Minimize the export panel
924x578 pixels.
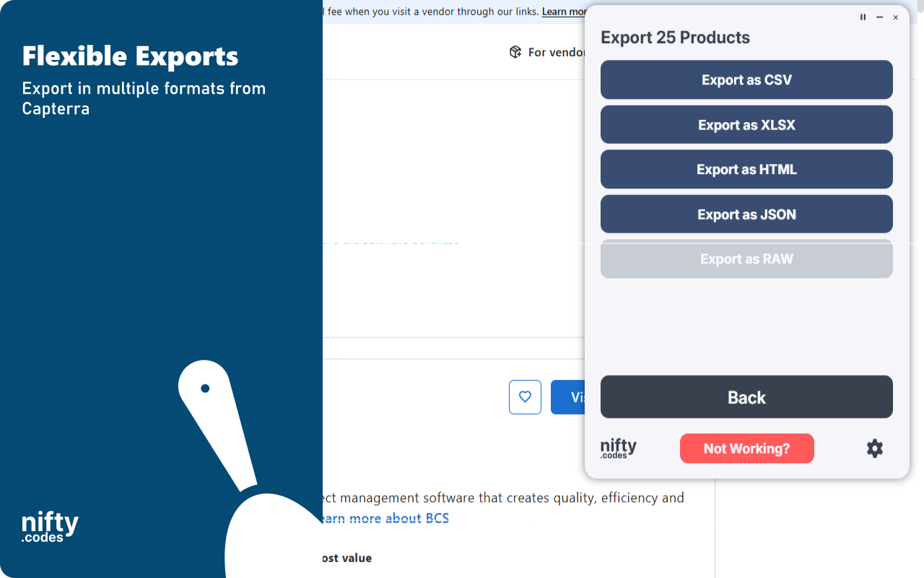[x=879, y=17]
